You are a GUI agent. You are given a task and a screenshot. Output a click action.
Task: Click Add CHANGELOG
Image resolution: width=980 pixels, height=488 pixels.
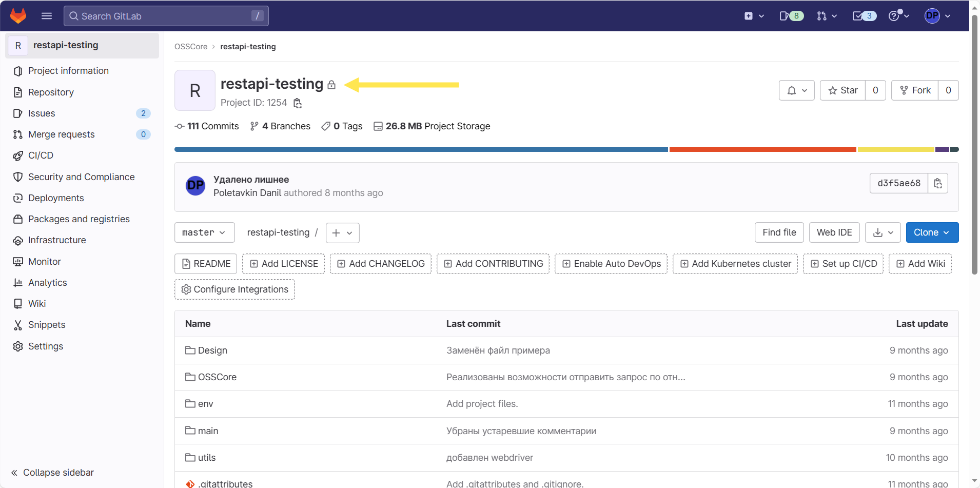(x=381, y=264)
